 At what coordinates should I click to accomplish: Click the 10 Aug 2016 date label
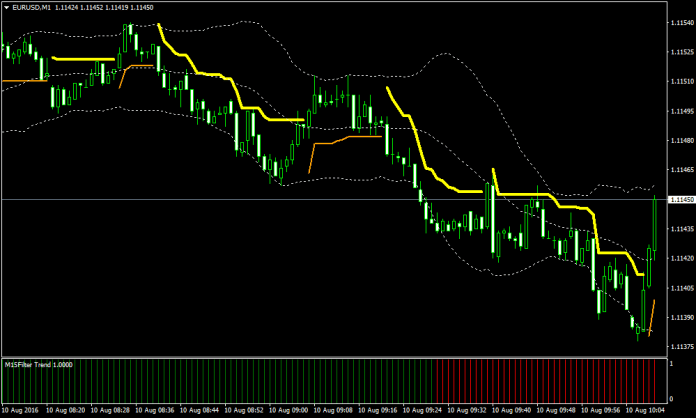(21, 410)
